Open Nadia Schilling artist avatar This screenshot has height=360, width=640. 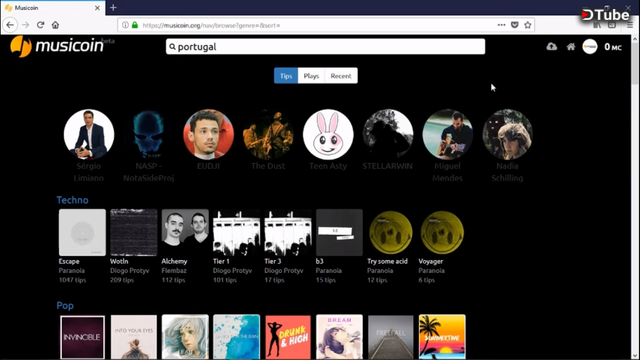(x=507, y=134)
